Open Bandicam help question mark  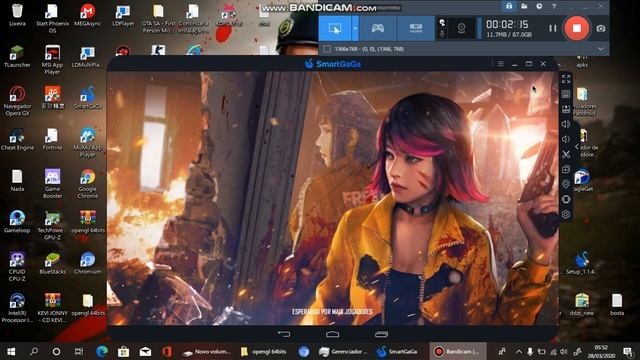(x=554, y=6)
